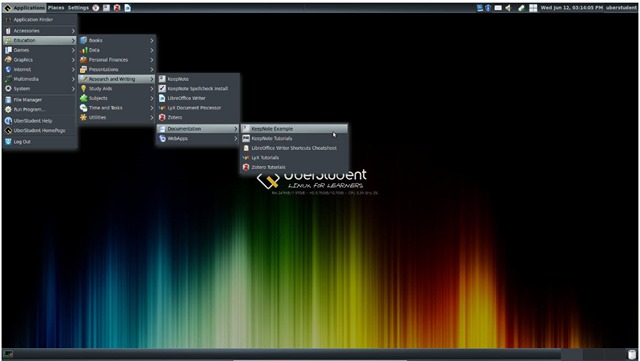Click the red circular launcher next to Settings

[96, 8]
